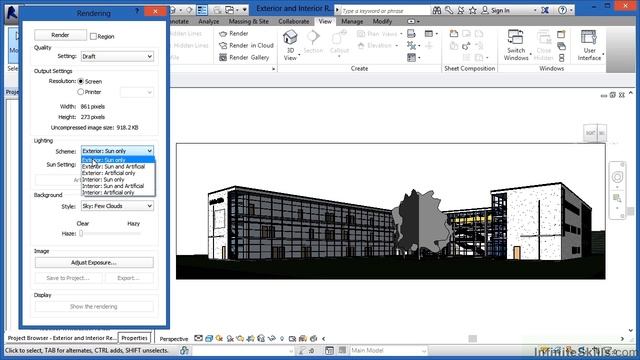Open the Quality Setting dropdown showing Draft
The width and height of the screenshot is (640, 360).
coord(117,56)
